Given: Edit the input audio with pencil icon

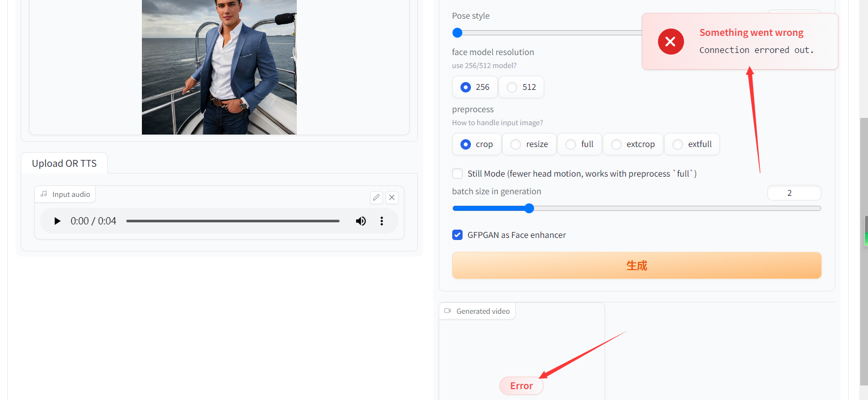Looking at the screenshot, I should click(x=376, y=197).
